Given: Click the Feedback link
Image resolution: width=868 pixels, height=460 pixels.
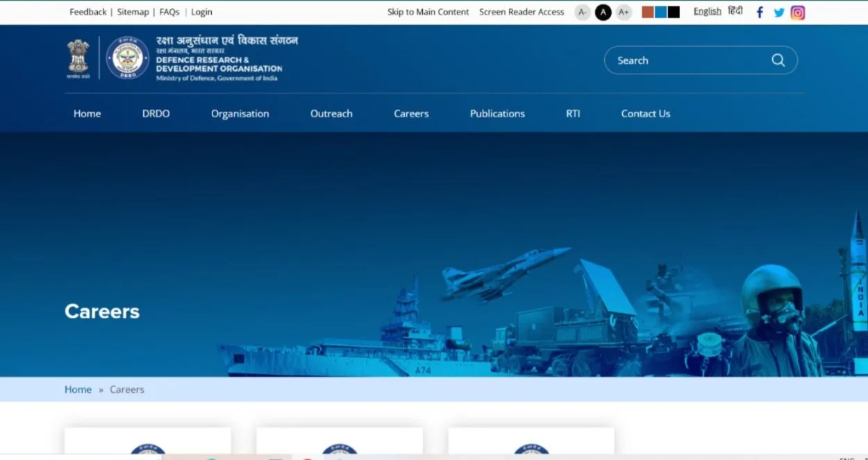Looking at the screenshot, I should tap(88, 12).
